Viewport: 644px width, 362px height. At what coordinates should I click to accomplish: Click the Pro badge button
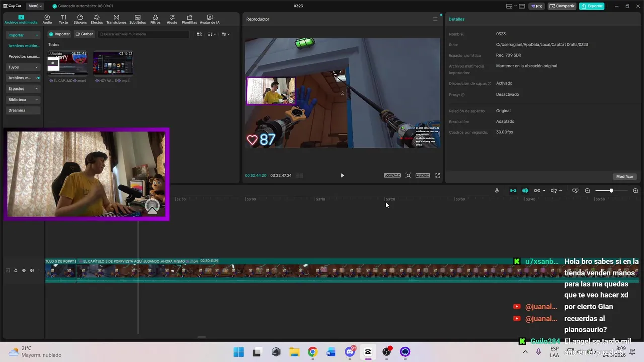537,6
